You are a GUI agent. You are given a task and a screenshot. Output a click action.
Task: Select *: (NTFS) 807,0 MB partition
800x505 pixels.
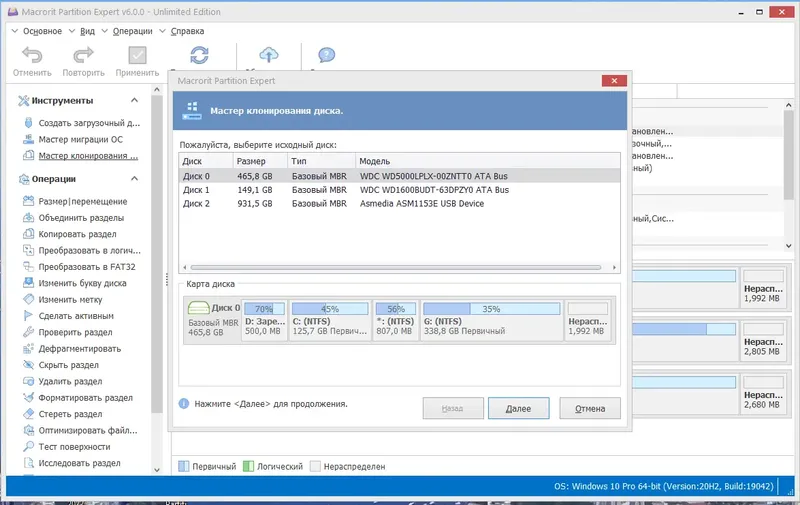click(x=395, y=320)
